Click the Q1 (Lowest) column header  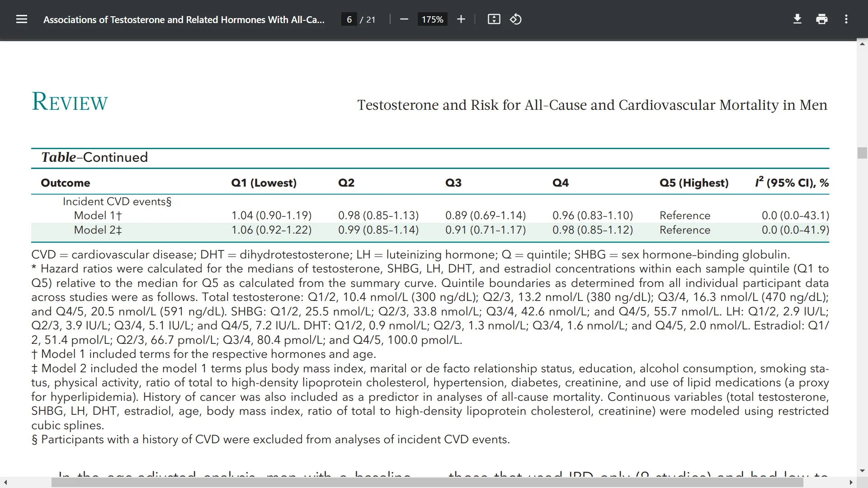(x=264, y=183)
